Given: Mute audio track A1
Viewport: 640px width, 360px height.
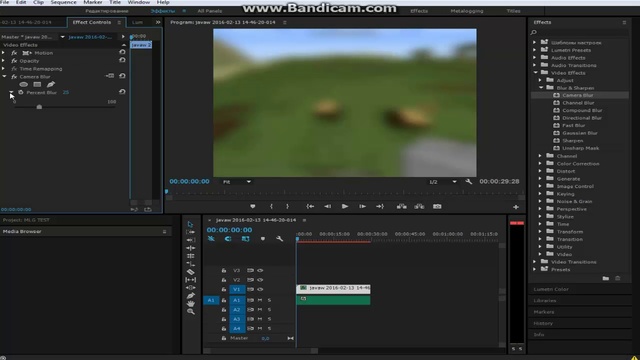Looking at the screenshot, I should tap(260, 300).
